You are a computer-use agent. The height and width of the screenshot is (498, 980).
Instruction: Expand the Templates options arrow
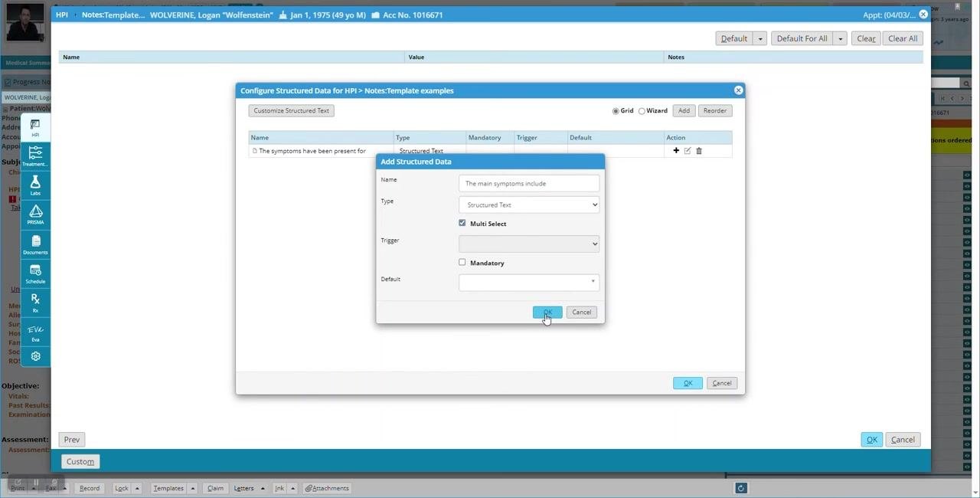click(193, 488)
